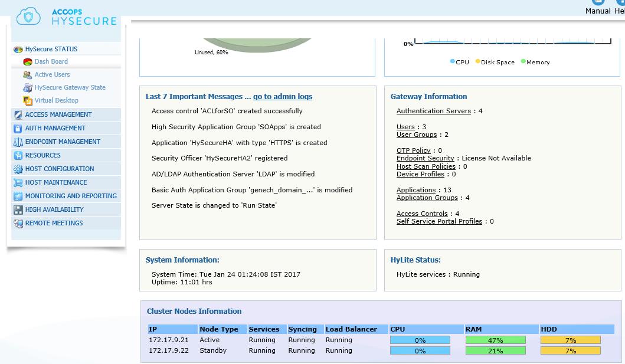Click the Disk Space legend marker
Screen dimensions: 625x364
tap(477, 61)
